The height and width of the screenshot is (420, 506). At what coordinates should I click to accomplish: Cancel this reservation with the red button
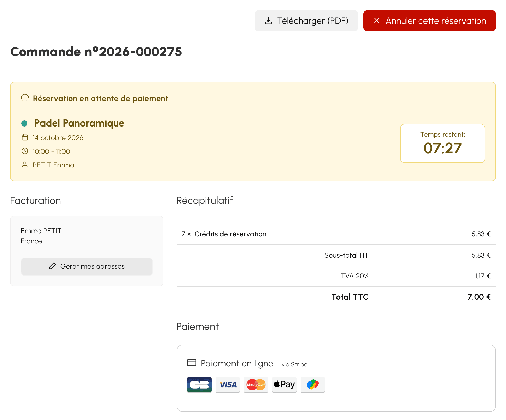pyautogui.click(x=430, y=21)
